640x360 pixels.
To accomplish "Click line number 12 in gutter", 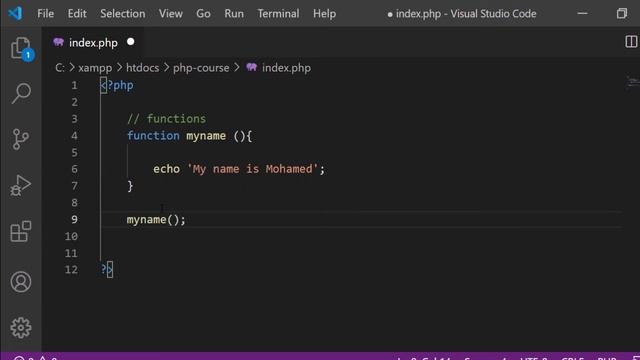I will 71,269.
